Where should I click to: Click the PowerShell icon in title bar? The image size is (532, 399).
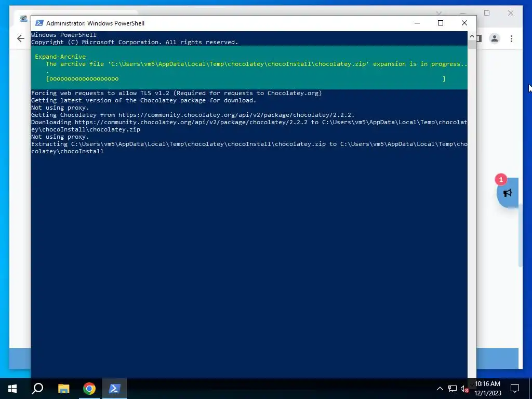click(39, 23)
